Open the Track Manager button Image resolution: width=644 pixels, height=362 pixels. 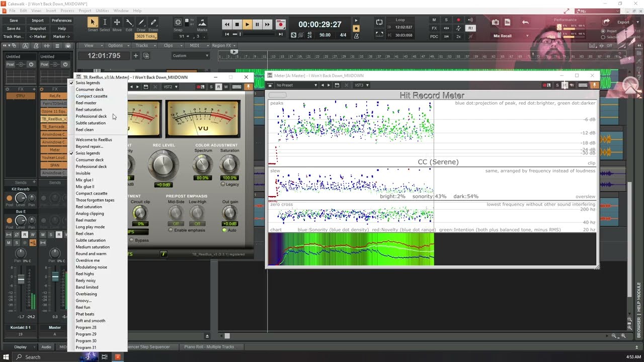[x=14, y=37]
